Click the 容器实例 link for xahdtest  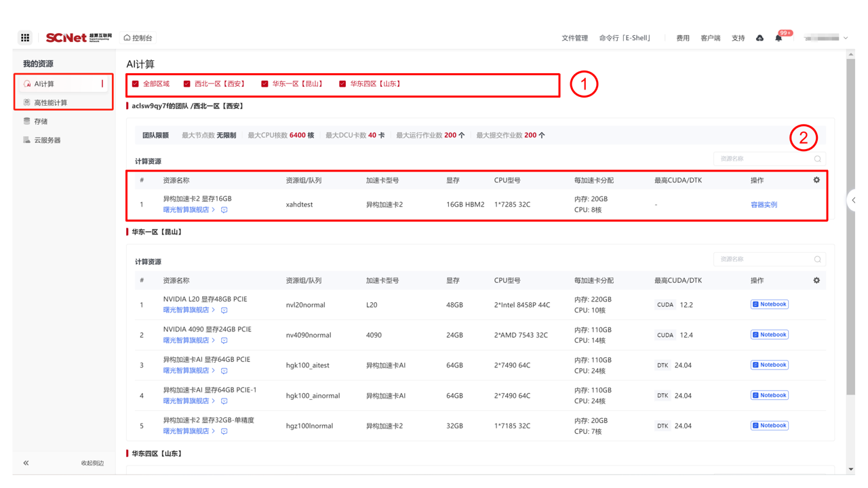764,205
